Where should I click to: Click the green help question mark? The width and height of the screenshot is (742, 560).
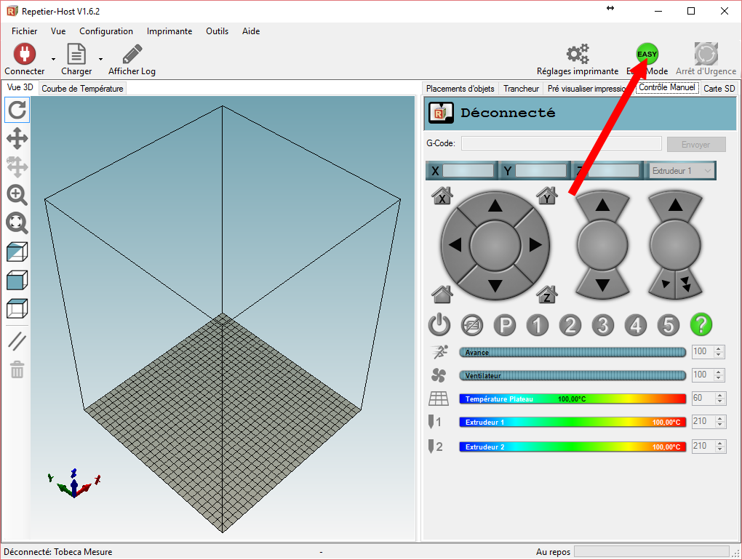(701, 324)
